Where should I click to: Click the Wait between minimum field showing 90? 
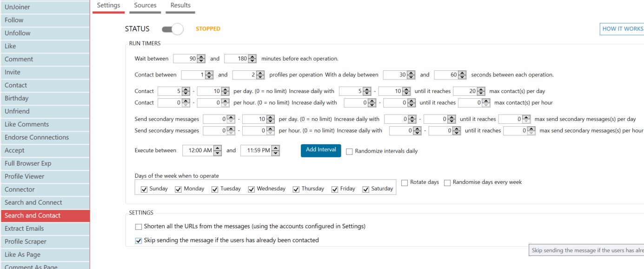point(185,59)
